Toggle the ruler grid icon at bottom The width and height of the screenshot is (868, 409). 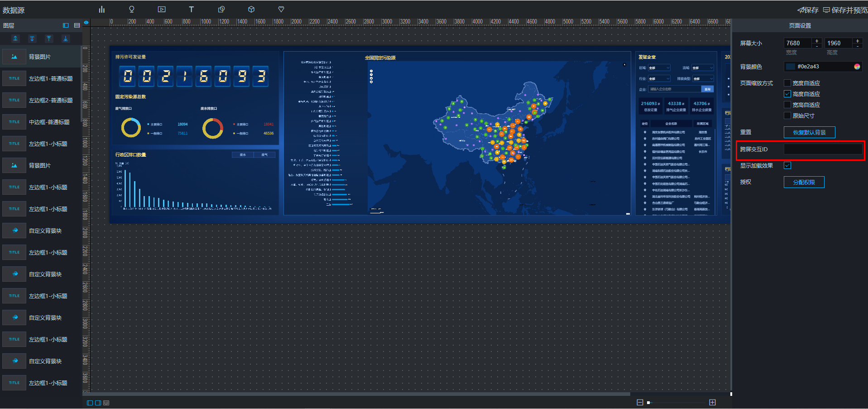[106, 403]
